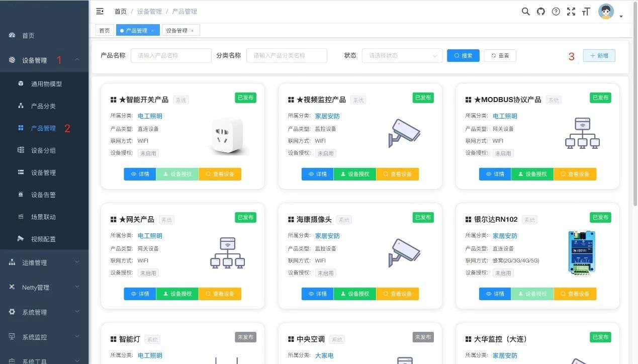Viewport: 638px width, 364px height.
Task: Open search via the magnifier icon
Action: 525,12
